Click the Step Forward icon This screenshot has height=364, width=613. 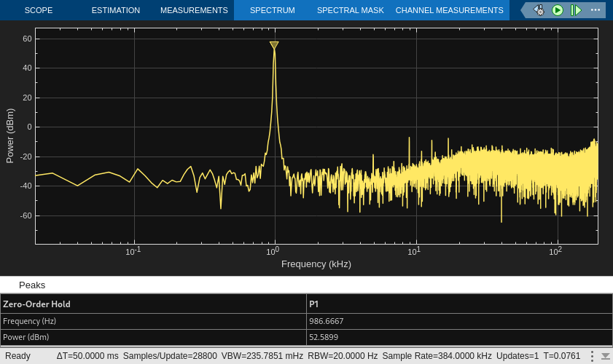point(577,10)
